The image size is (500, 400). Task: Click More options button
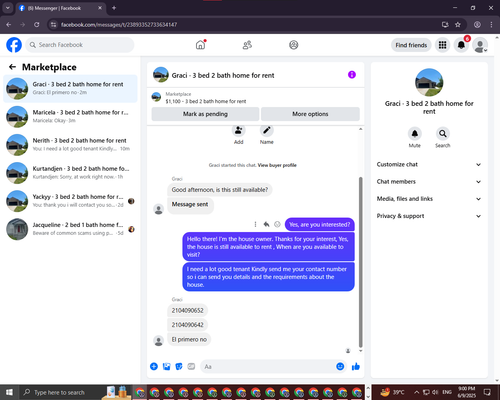pos(310,114)
